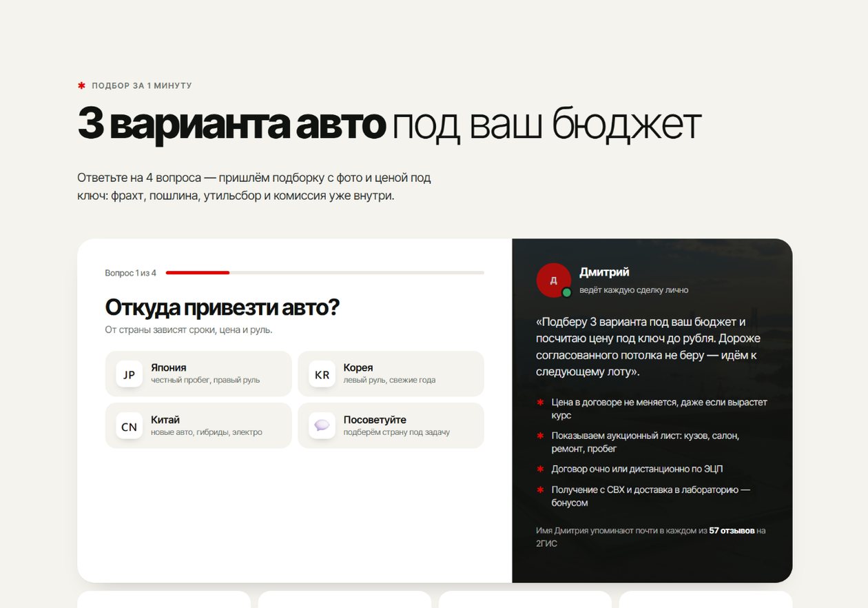Click 'левый руль, свежие года' caption
The width and height of the screenshot is (868, 608).
389,381
